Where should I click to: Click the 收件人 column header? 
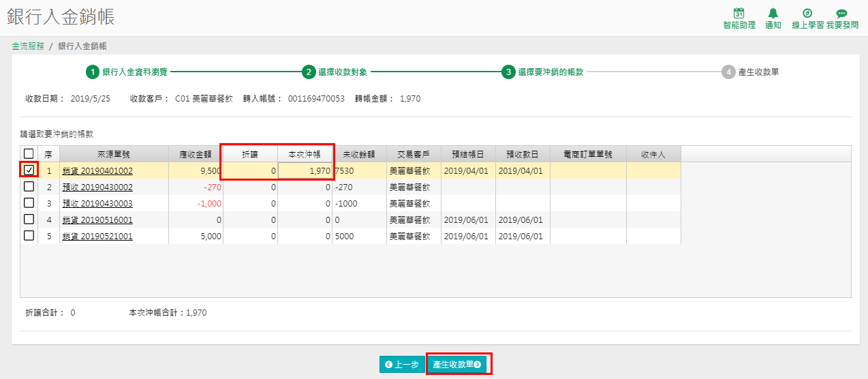[x=653, y=154]
